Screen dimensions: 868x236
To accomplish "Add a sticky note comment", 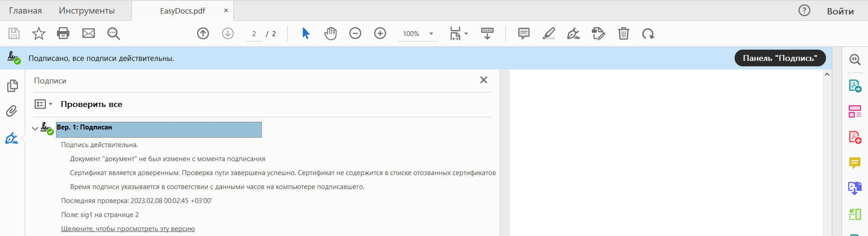I will [524, 33].
